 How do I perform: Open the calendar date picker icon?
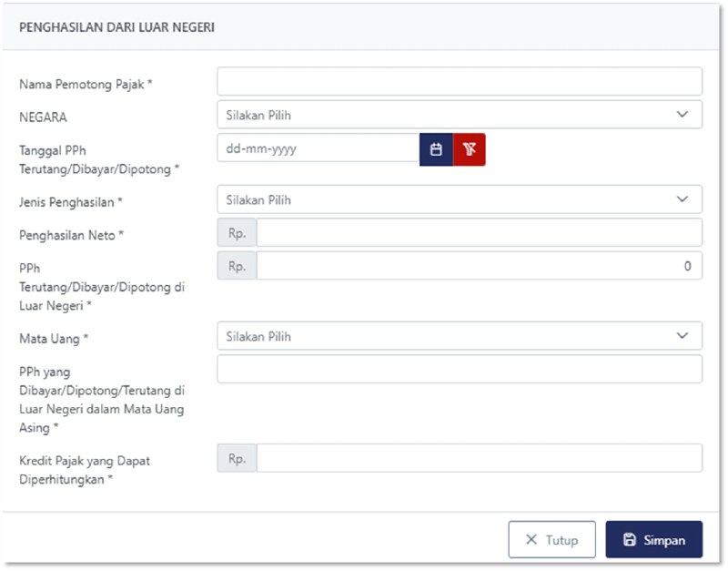coord(436,149)
